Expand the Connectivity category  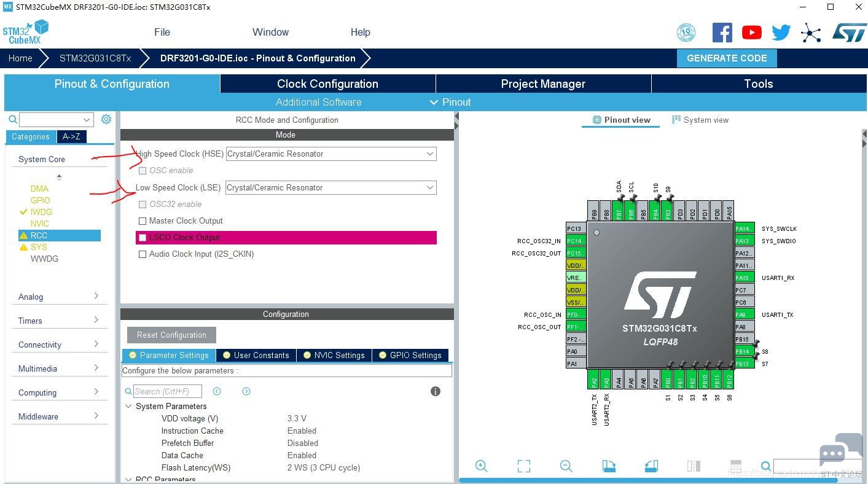point(58,345)
